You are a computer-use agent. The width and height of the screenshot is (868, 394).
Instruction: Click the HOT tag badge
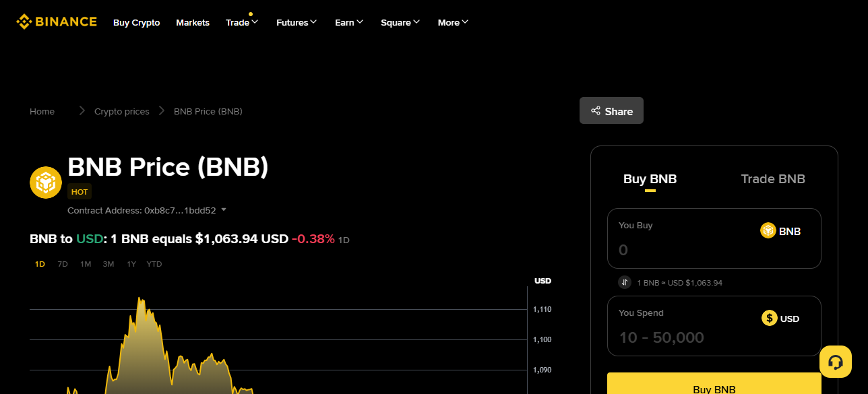click(80, 192)
